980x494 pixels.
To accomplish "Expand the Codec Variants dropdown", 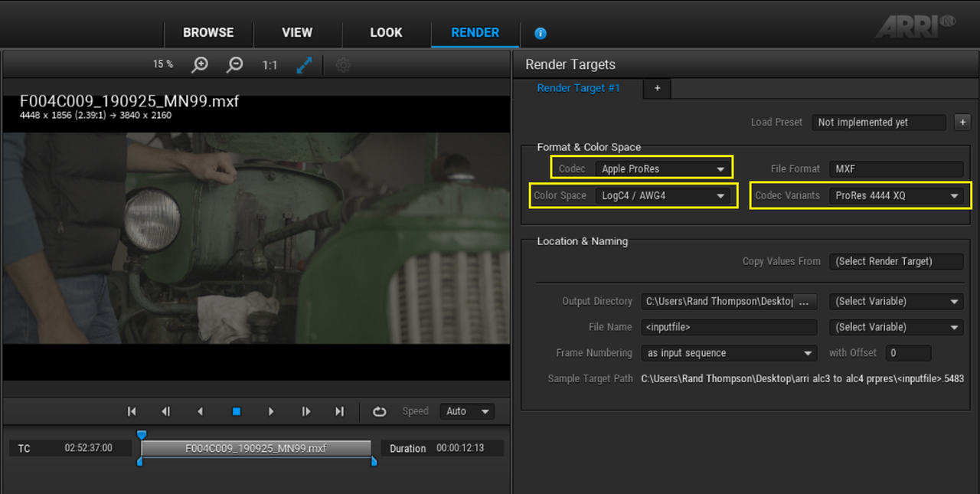I will pos(897,195).
